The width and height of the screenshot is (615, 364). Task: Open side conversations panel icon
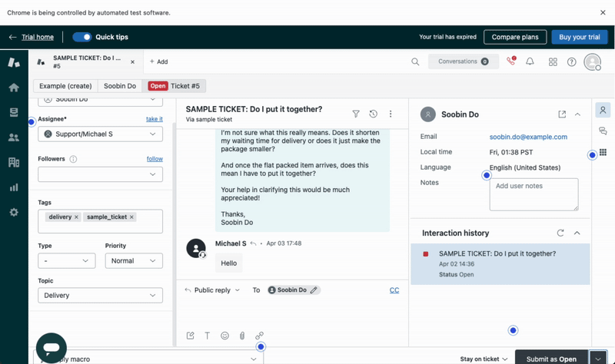(x=603, y=131)
